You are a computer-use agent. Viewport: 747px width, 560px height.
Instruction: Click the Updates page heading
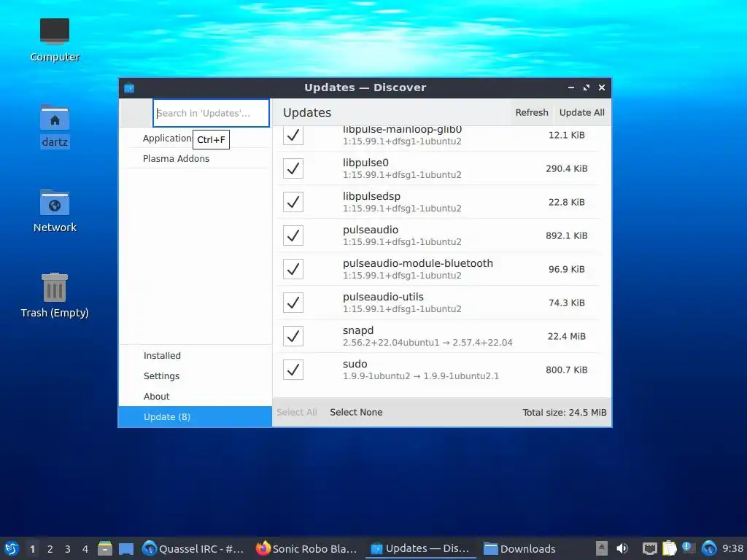(x=307, y=112)
